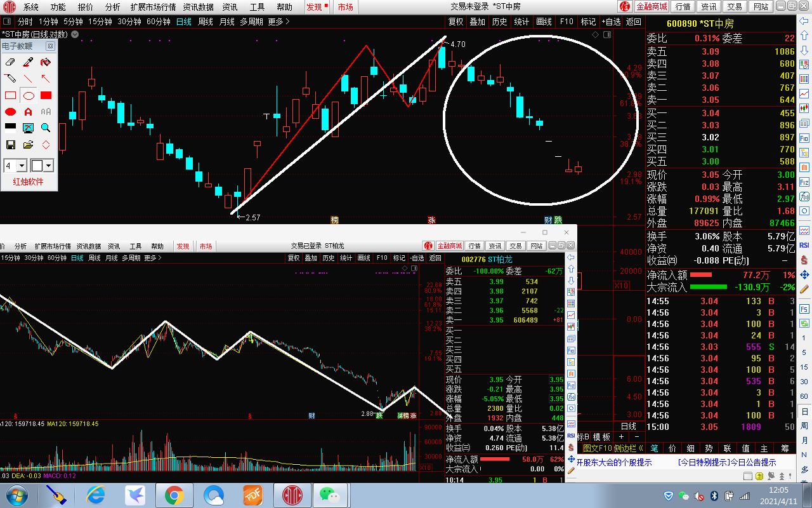Viewport: 812px width, 508px height.
Task: Open the 功能 menu
Action: 58,7
